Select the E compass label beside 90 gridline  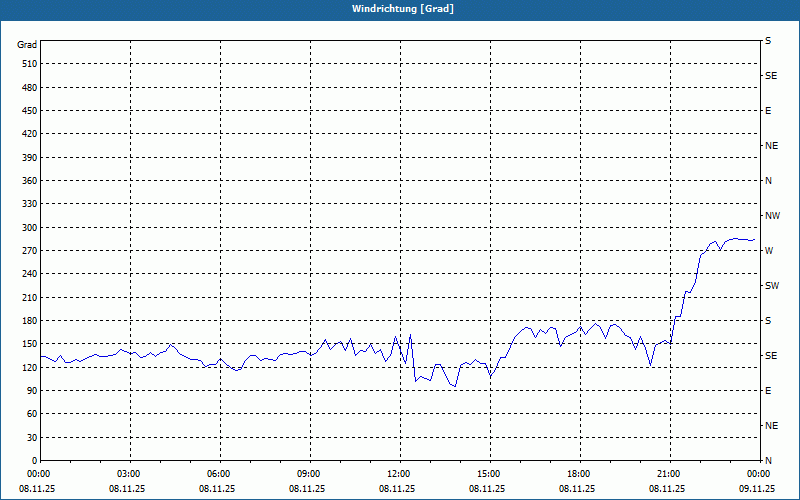(768, 391)
